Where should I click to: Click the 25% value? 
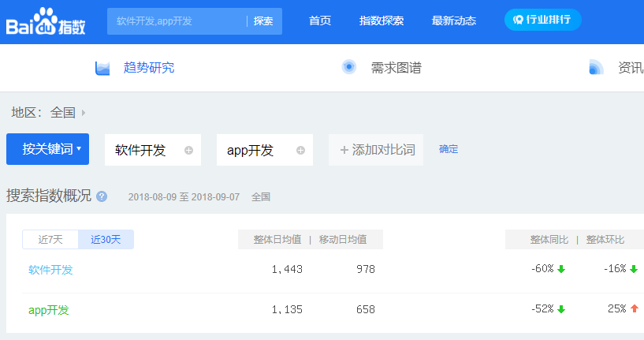point(617,308)
